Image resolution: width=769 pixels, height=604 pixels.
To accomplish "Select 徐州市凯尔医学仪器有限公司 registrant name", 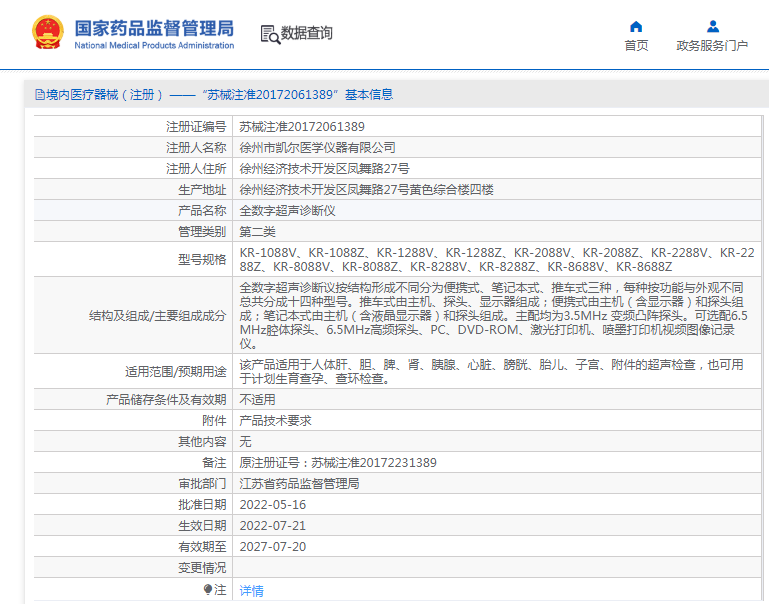I will click(317, 148).
